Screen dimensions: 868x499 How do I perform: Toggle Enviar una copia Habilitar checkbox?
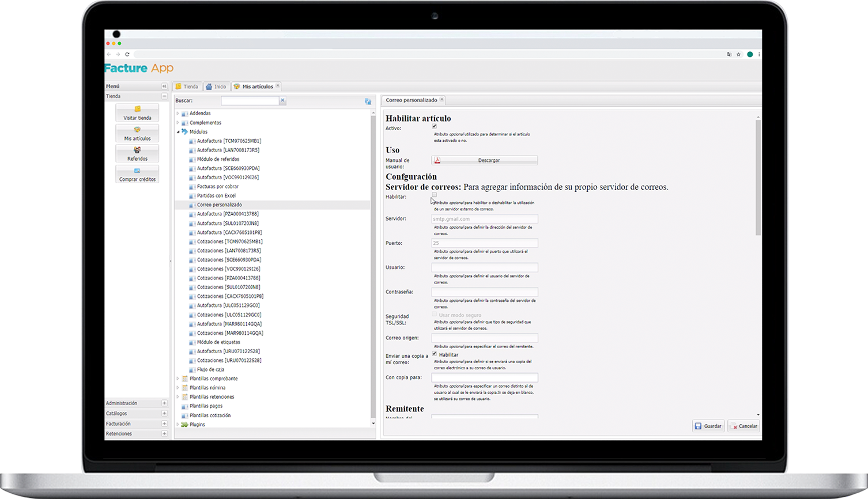pos(435,354)
